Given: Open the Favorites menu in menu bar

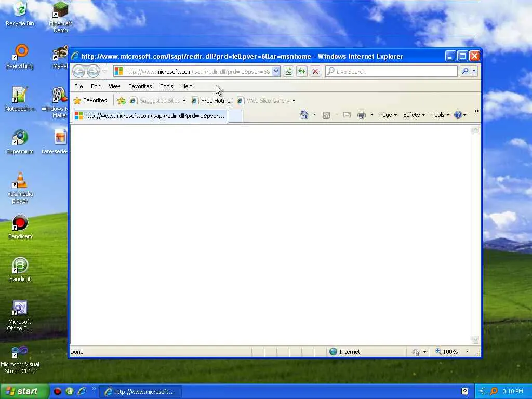Looking at the screenshot, I should [140, 86].
